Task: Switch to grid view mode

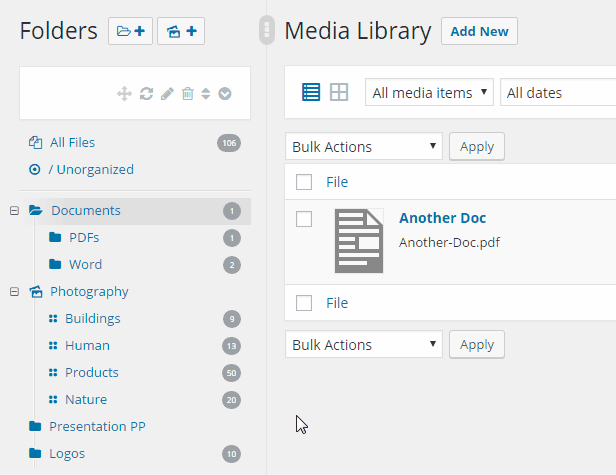Action: 339,92
